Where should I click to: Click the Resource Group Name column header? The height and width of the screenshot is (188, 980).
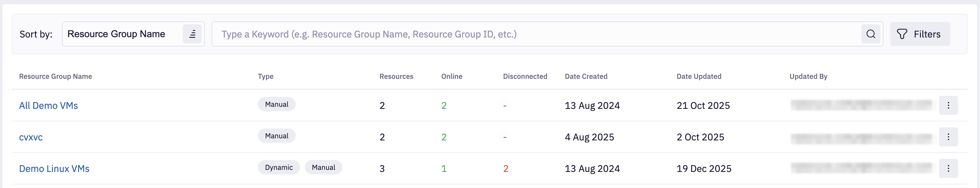tap(56, 76)
